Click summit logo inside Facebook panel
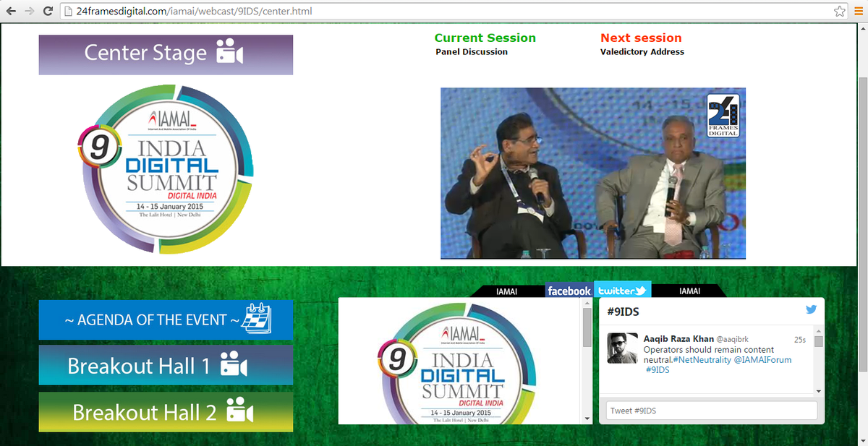 click(x=457, y=364)
